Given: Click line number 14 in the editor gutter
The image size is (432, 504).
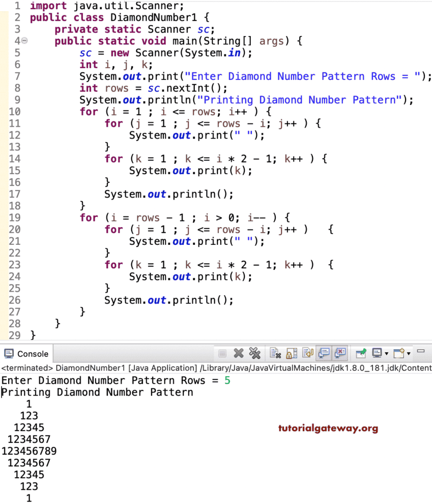Looking at the screenshot, I should click(15, 158).
